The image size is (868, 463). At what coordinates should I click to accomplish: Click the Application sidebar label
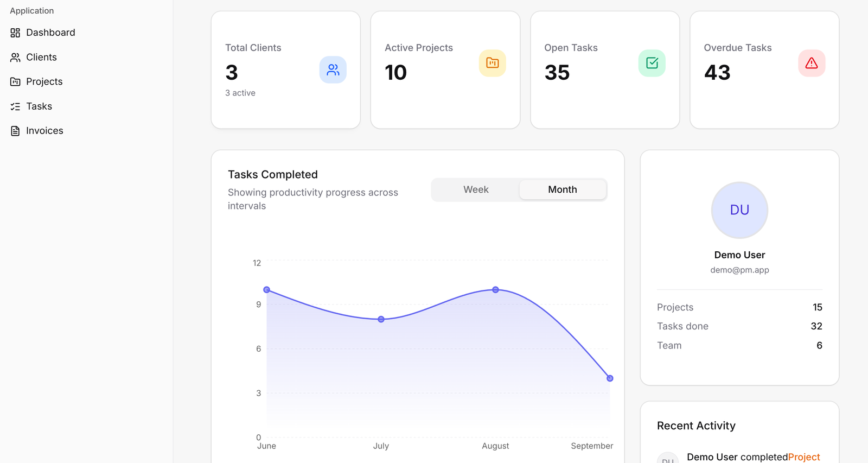coord(32,11)
